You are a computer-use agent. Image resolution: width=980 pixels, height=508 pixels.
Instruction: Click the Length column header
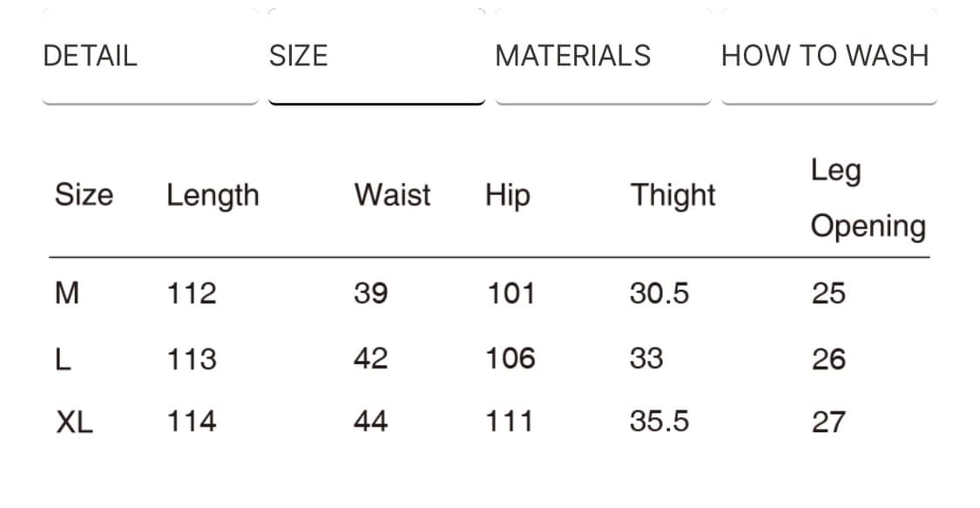point(213,194)
